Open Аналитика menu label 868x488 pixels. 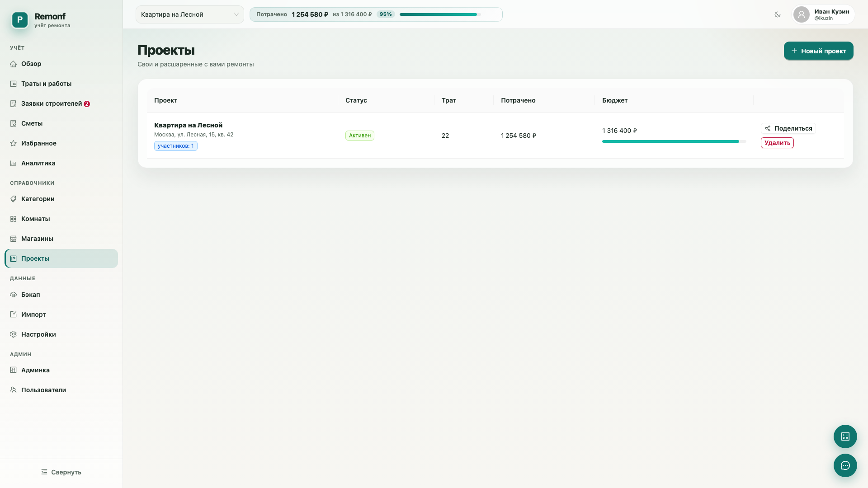[x=38, y=164]
